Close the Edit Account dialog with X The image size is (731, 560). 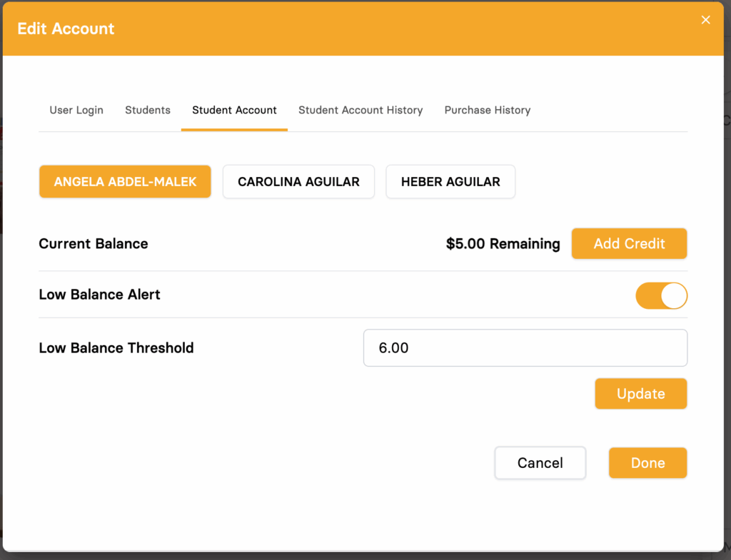705,20
